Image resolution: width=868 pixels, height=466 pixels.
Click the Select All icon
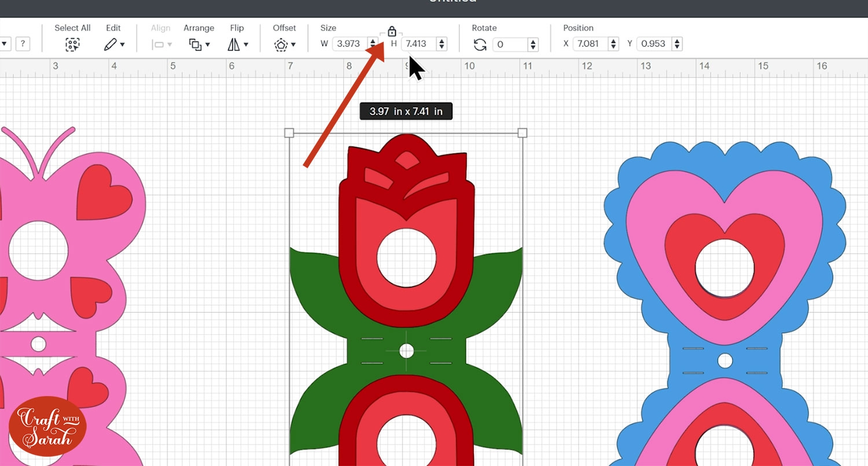72,43
